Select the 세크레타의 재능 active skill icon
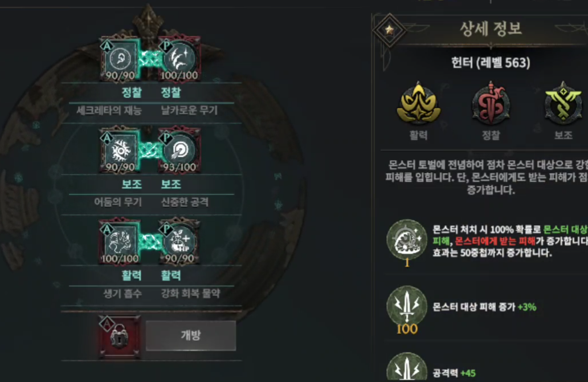Screen dimensions: 588x382 coord(120,59)
